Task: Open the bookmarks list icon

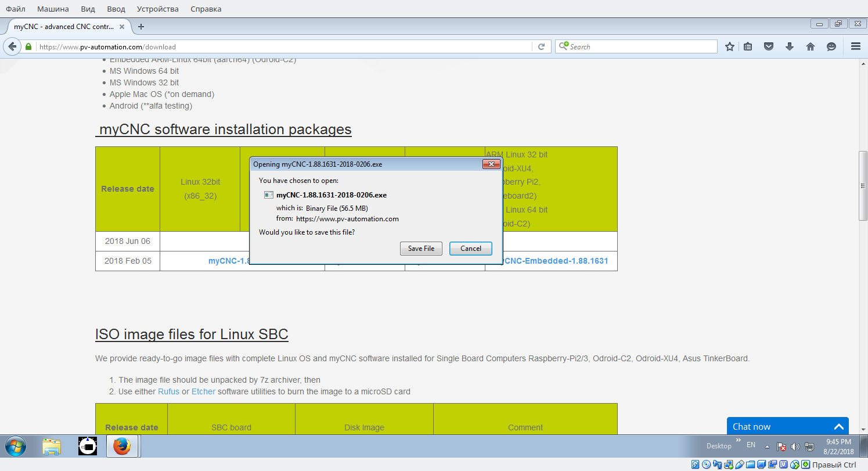Action: 748,46
